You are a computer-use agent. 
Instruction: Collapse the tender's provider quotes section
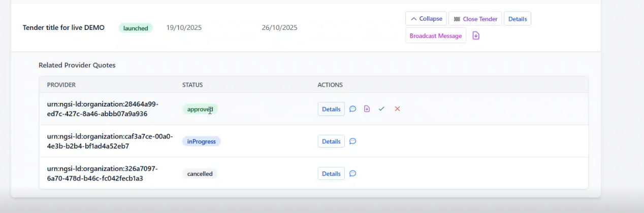tap(426, 19)
